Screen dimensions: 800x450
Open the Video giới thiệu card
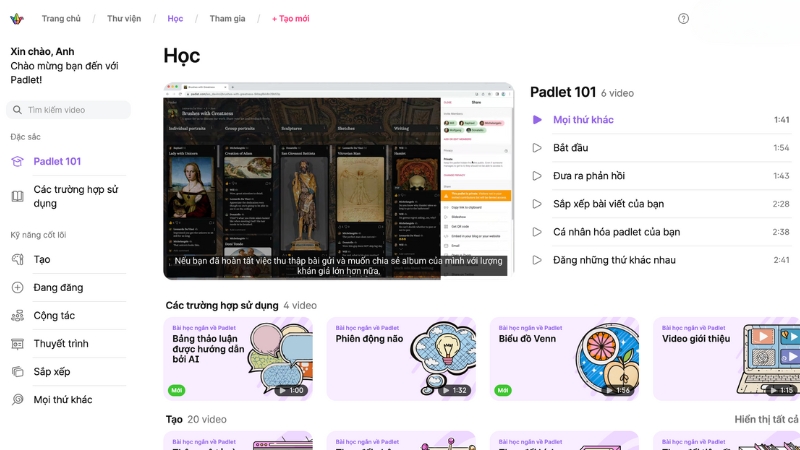coord(727,359)
